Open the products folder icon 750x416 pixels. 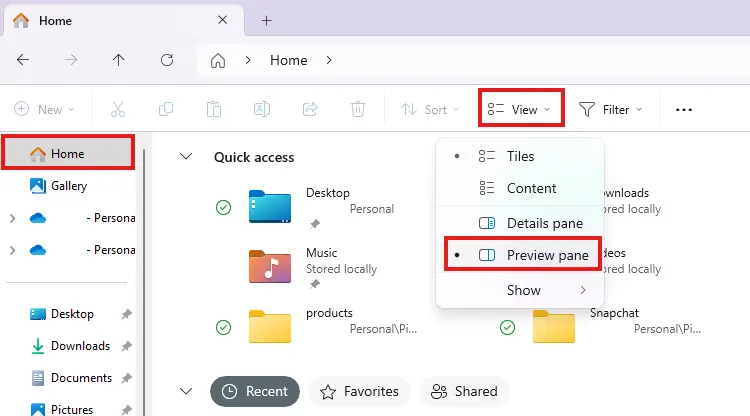point(270,327)
